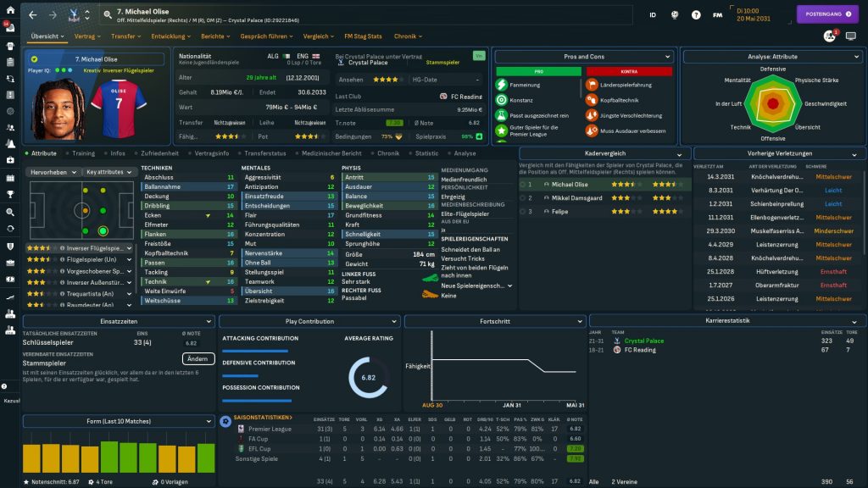Select the Zufriedenheit radio tab

pyautogui.click(x=155, y=153)
